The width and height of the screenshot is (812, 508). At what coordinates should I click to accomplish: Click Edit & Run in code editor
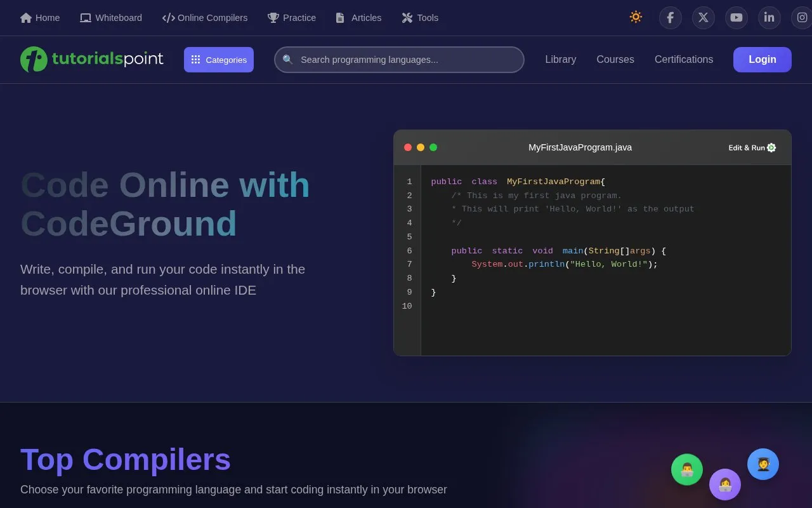point(752,147)
